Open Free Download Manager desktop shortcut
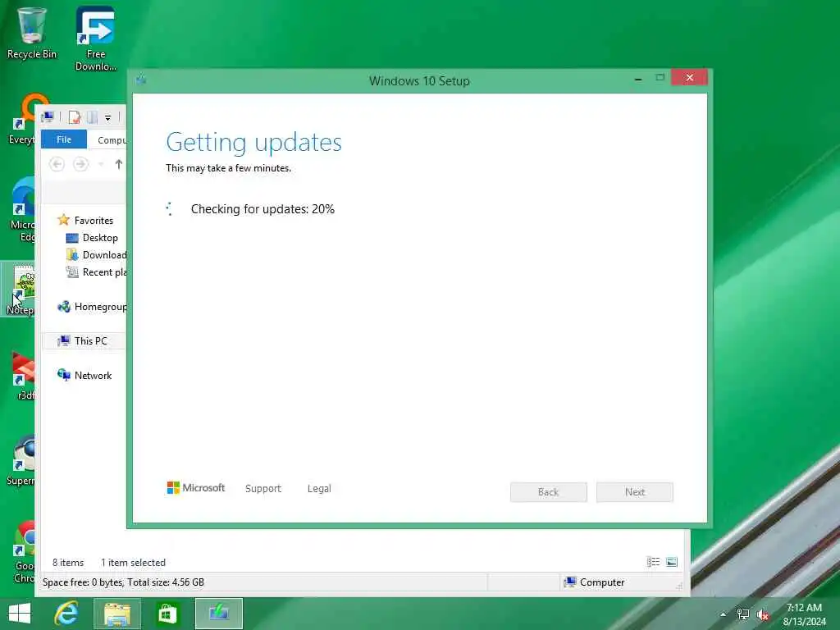840x630 pixels. tap(95, 39)
